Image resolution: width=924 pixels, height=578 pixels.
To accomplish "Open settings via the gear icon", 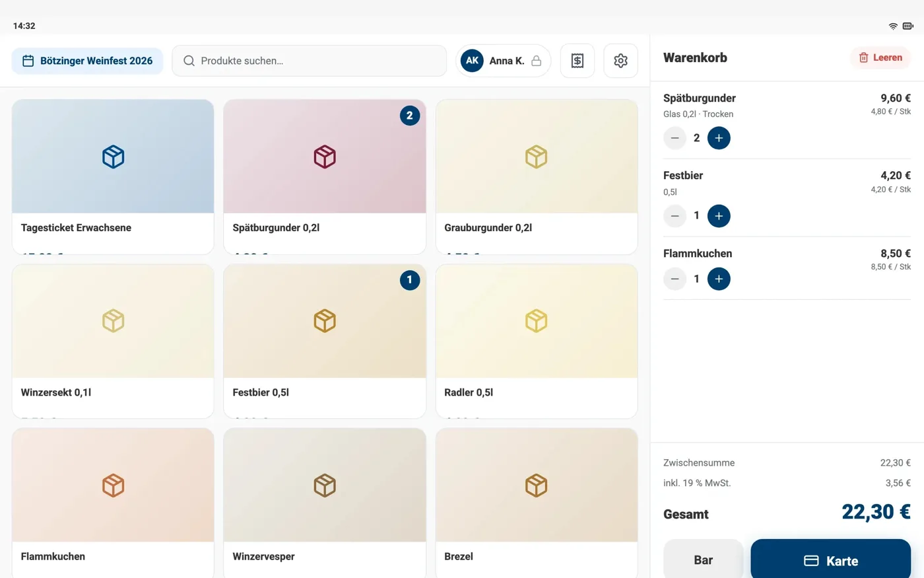I will pos(620,61).
